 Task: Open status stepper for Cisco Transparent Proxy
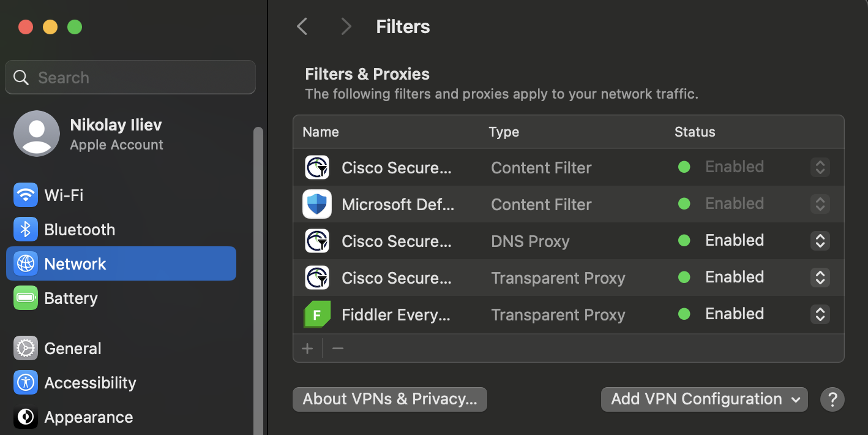click(x=820, y=278)
